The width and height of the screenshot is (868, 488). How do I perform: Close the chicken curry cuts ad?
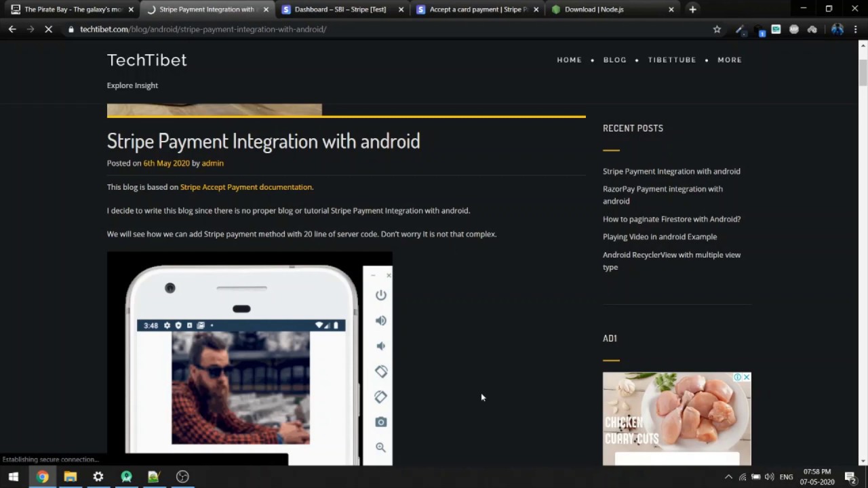(x=747, y=377)
